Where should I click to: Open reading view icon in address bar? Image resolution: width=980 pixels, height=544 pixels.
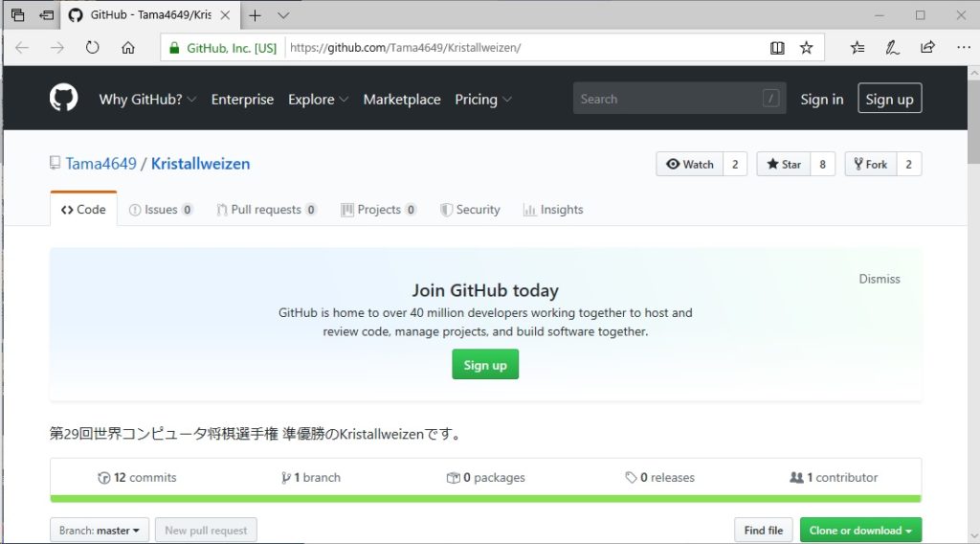click(777, 48)
